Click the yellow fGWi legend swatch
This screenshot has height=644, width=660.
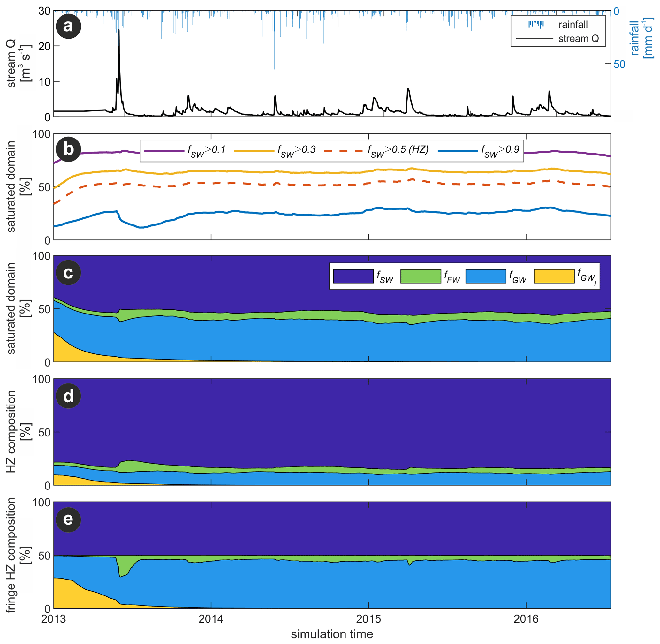[x=554, y=276]
